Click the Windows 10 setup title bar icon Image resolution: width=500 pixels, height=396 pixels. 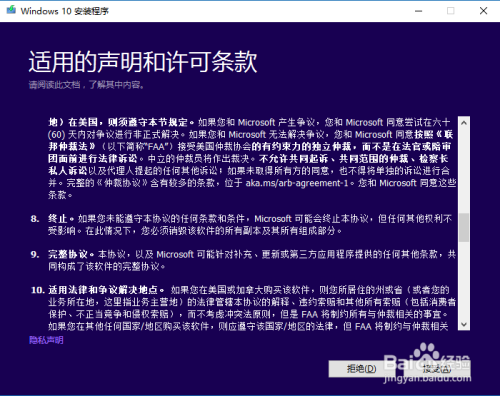click(x=11, y=10)
